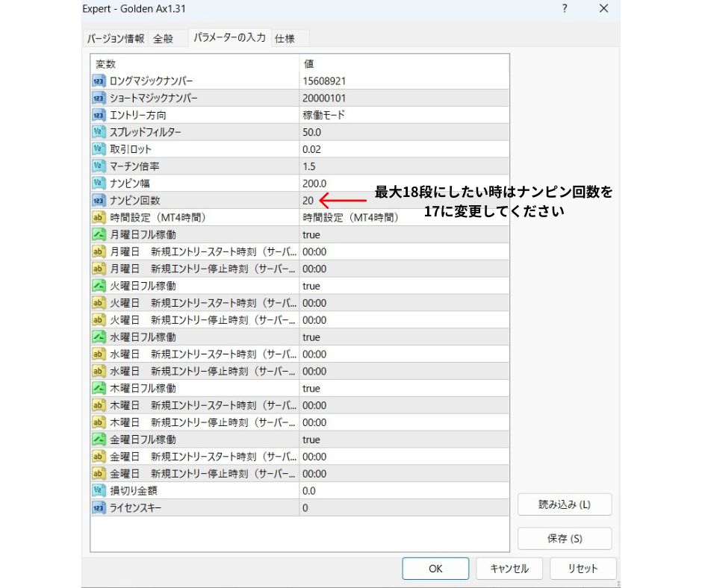Switch to the 全般 tab

click(x=164, y=39)
